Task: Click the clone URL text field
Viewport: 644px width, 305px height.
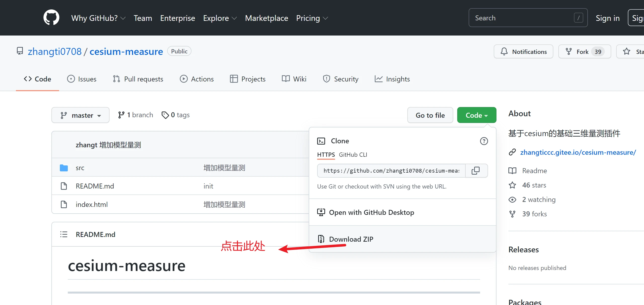Action: coord(391,171)
